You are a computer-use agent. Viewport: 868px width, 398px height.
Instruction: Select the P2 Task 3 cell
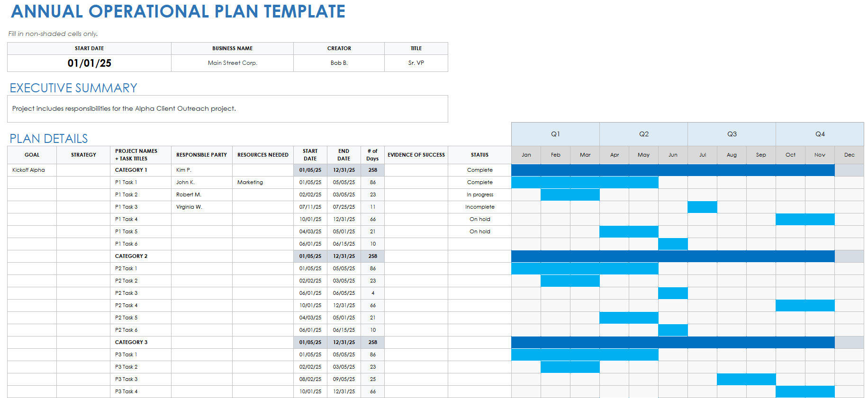tap(140, 293)
